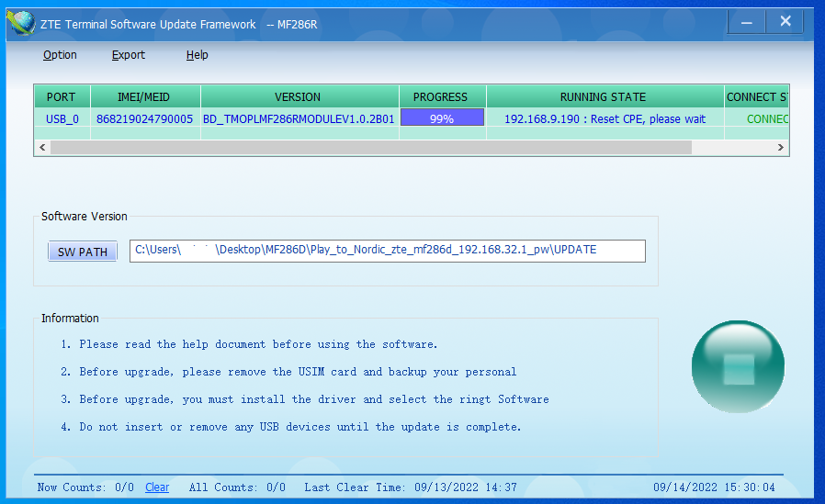This screenshot has width=825, height=504.
Task: Click the 'Reset CPE, please wait' status cell
Action: 605,118
